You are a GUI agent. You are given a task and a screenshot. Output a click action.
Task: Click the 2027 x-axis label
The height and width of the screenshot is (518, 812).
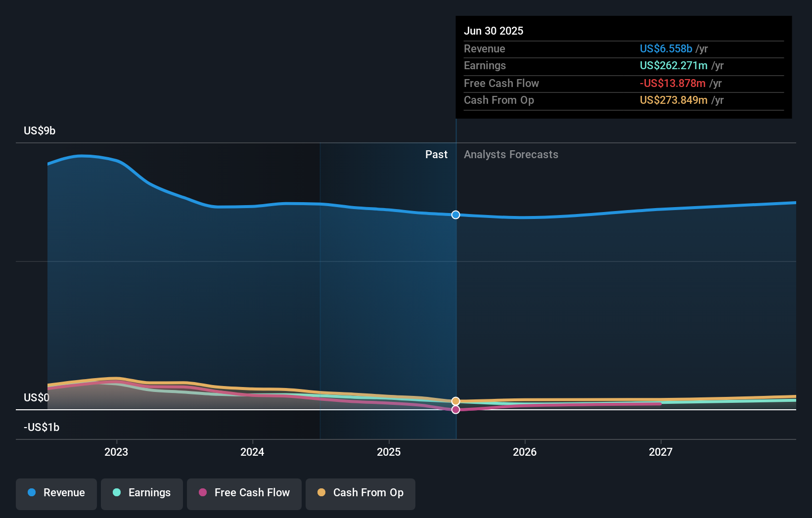click(x=661, y=452)
